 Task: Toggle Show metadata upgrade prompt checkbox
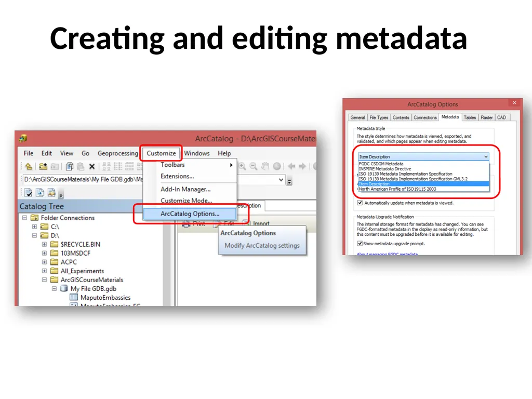pyautogui.click(x=360, y=244)
